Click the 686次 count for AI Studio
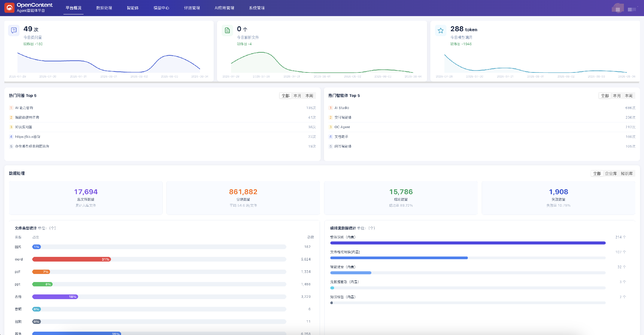 click(x=630, y=108)
